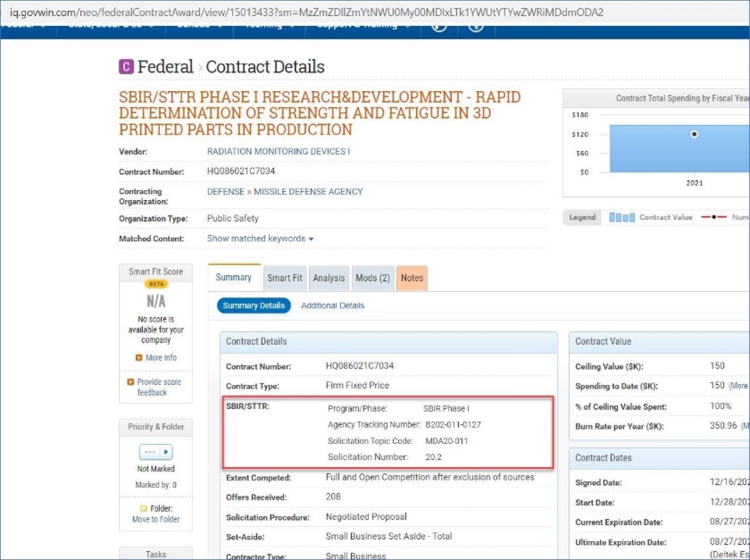Viewport: 750px width, 560px height.
Task: Switch to the Smart Fit tab
Action: coord(284,278)
